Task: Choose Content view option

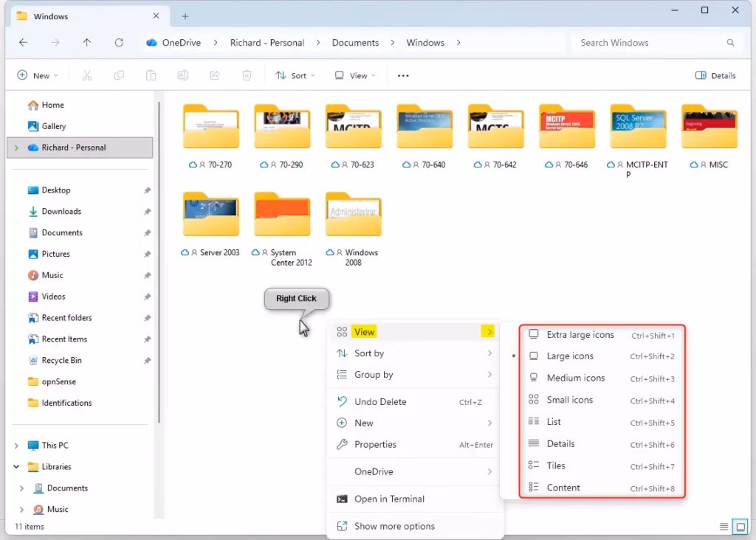Action: [602, 488]
